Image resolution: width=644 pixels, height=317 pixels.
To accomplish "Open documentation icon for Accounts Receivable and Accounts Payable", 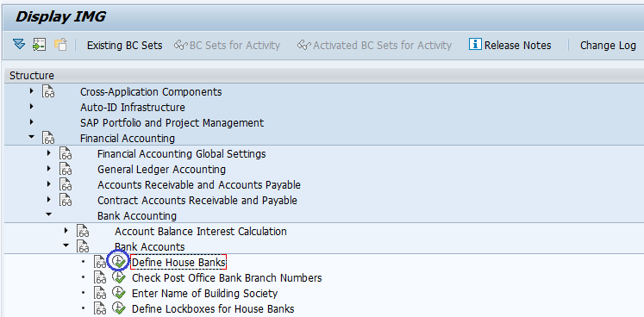I will tap(66, 185).
